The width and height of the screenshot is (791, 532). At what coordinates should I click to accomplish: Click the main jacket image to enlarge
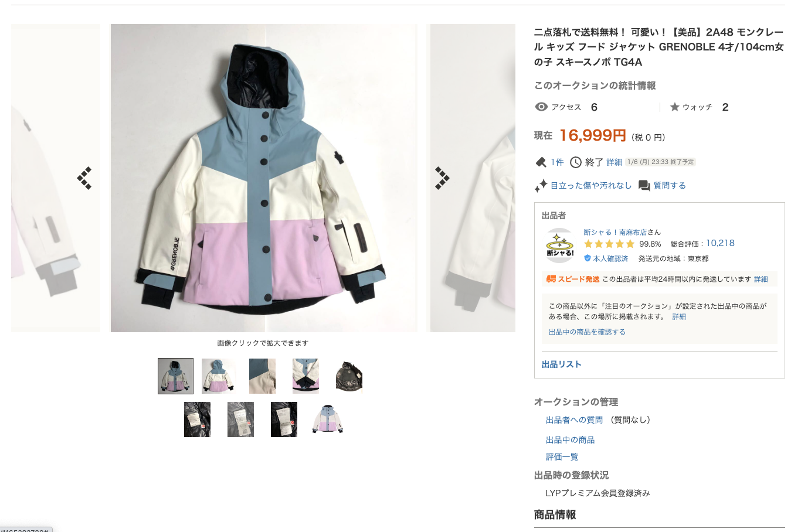(264, 178)
